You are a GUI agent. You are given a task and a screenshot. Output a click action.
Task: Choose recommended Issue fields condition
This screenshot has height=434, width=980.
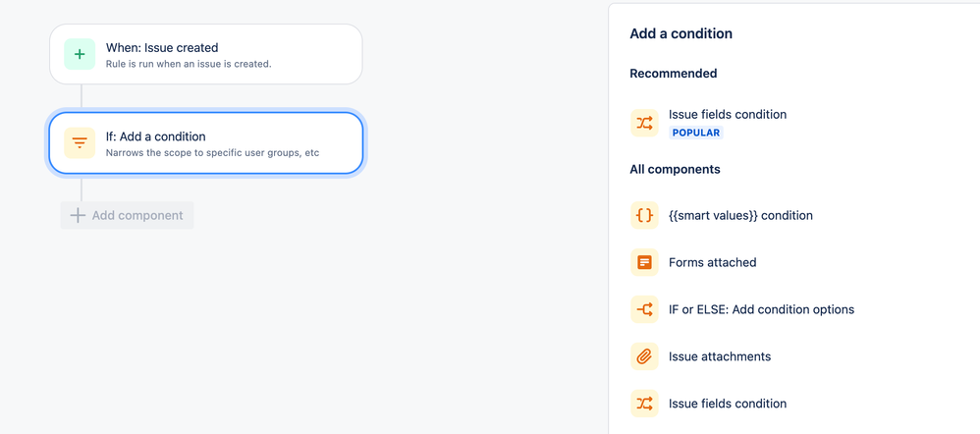(x=727, y=114)
